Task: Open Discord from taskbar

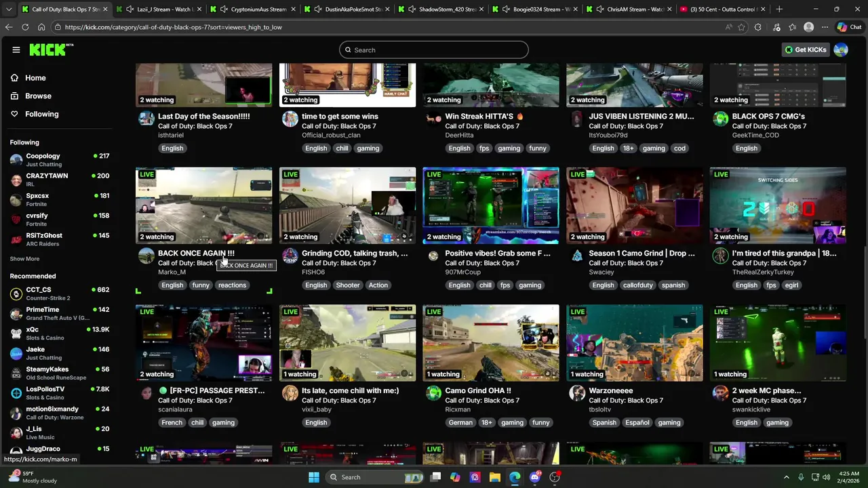Action: coord(535,477)
